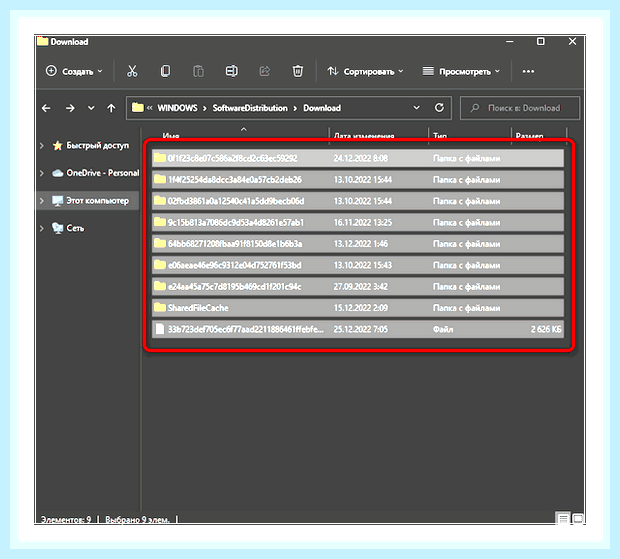Click SoftwareDistribution in the breadcrumb path
The width and height of the screenshot is (620, 559).
[x=250, y=108]
